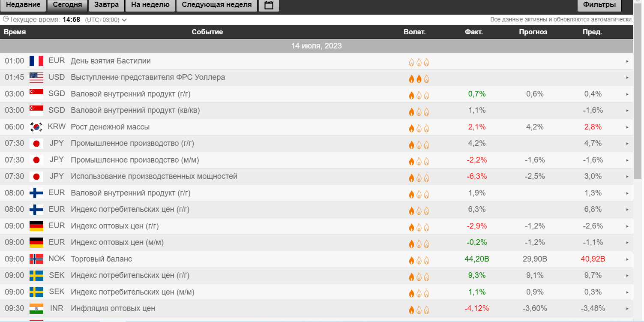Click the Фильтры button

click(x=599, y=5)
